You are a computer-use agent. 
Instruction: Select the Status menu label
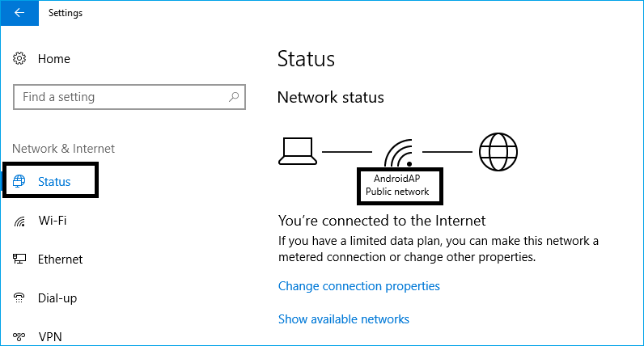click(x=54, y=181)
